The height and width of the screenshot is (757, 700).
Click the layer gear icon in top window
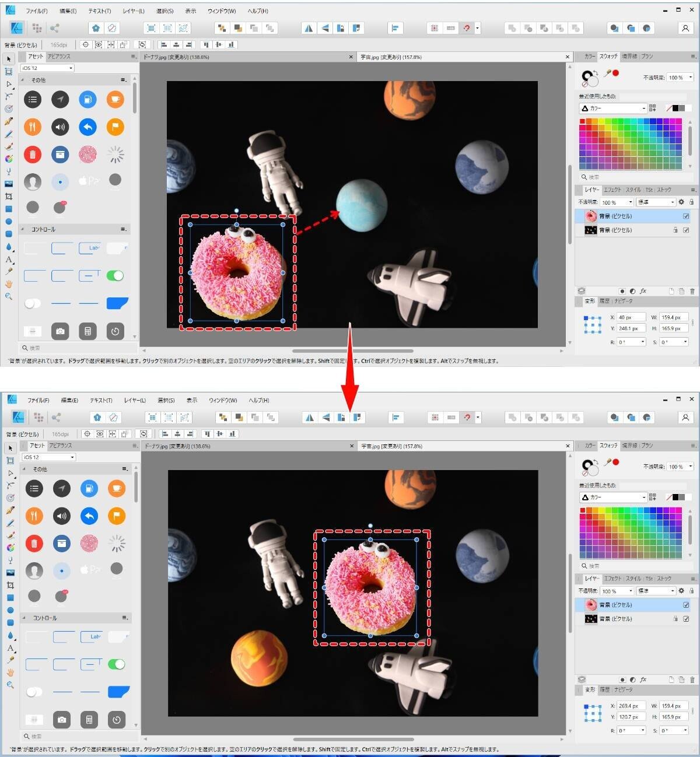coord(681,202)
